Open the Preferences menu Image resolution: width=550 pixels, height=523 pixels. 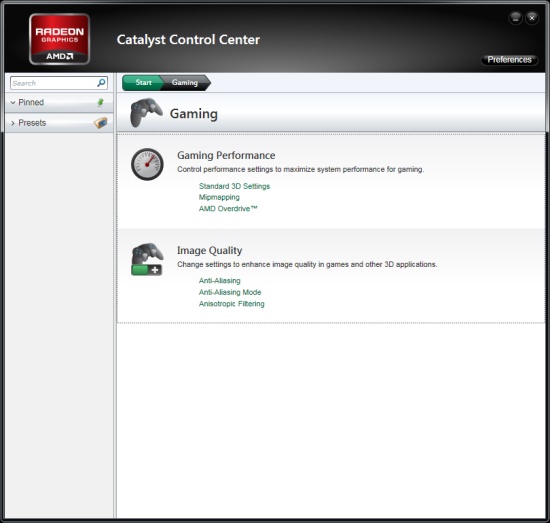pyautogui.click(x=509, y=60)
